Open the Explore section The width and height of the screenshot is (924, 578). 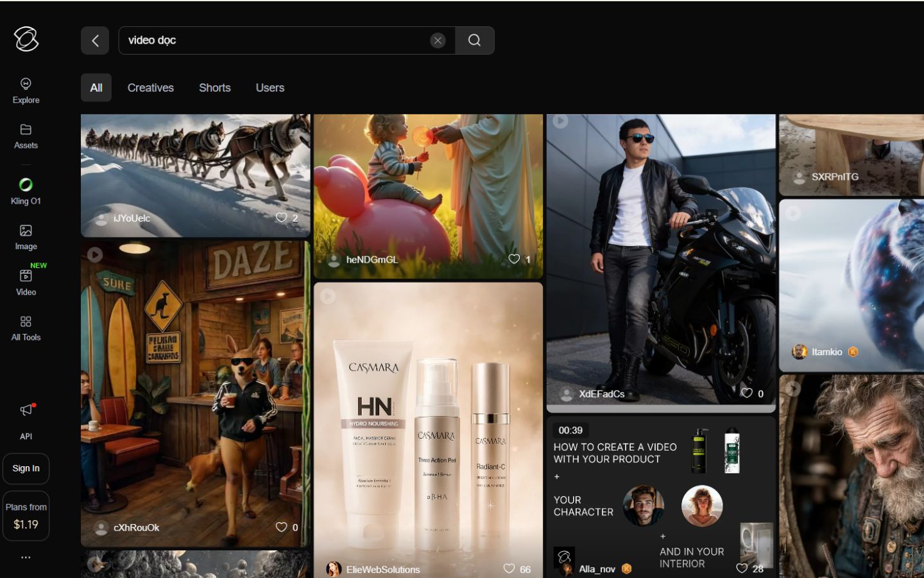tap(26, 91)
